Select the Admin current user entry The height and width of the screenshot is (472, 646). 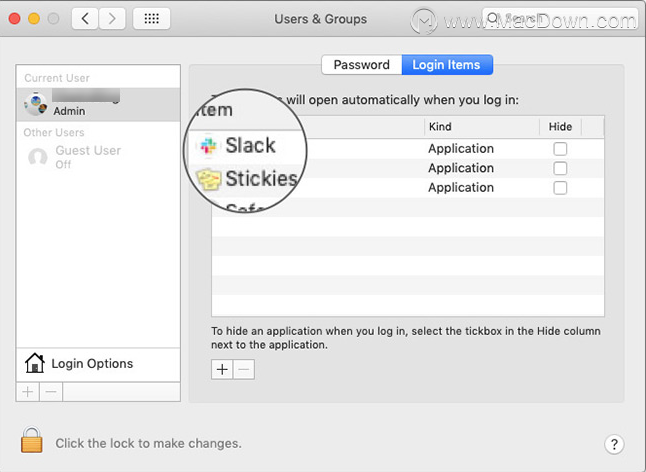[x=98, y=104]
